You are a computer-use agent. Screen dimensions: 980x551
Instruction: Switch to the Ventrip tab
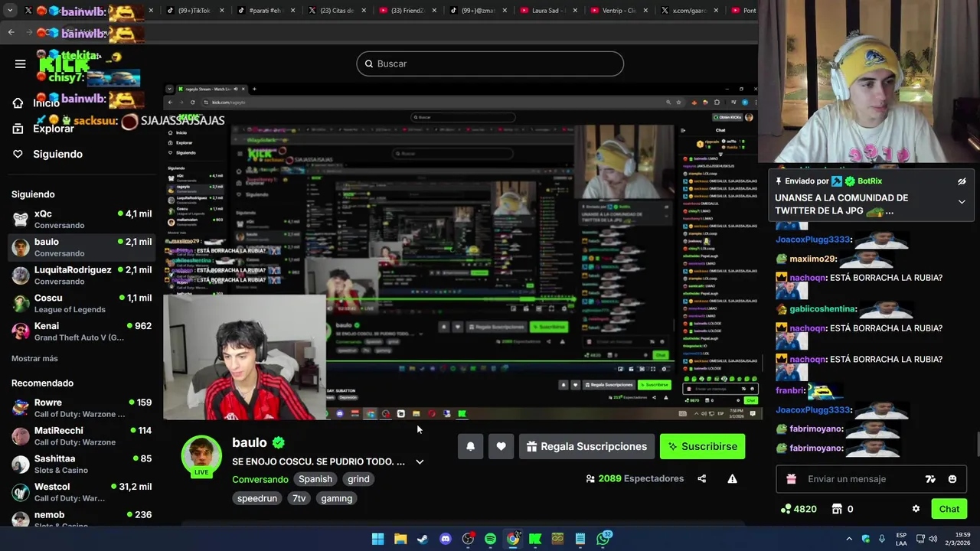click(x=619, y=11)
